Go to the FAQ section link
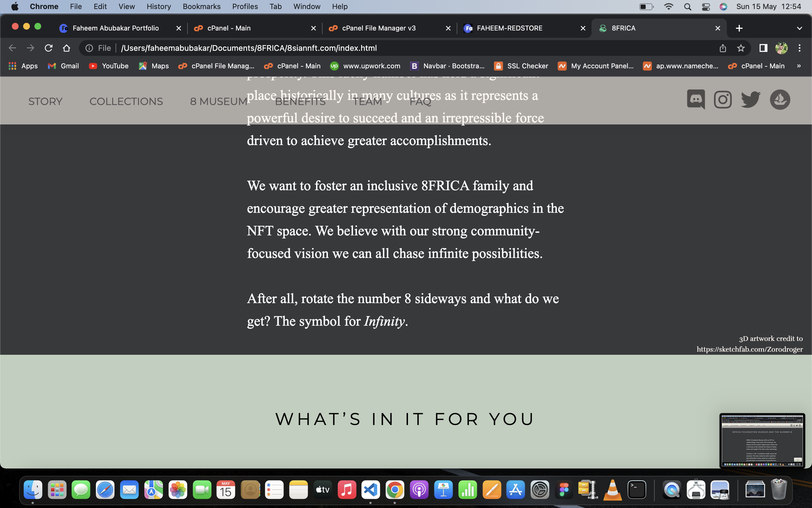The height and width of the screenshot is (508, 812). point(420,102)
